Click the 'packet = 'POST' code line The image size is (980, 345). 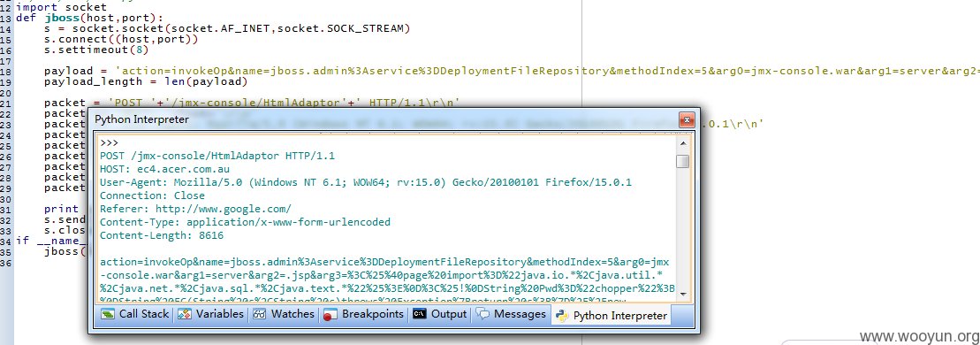[252, 103]
